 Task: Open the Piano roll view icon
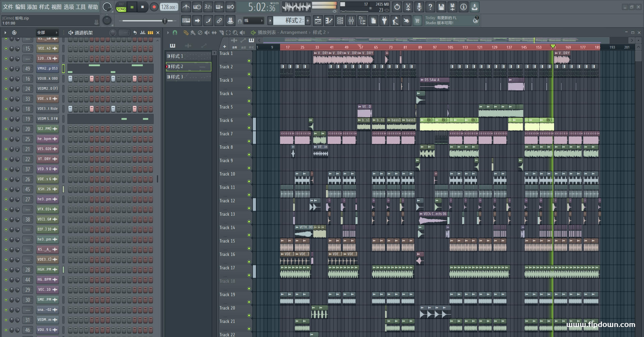tap(329, 21)
